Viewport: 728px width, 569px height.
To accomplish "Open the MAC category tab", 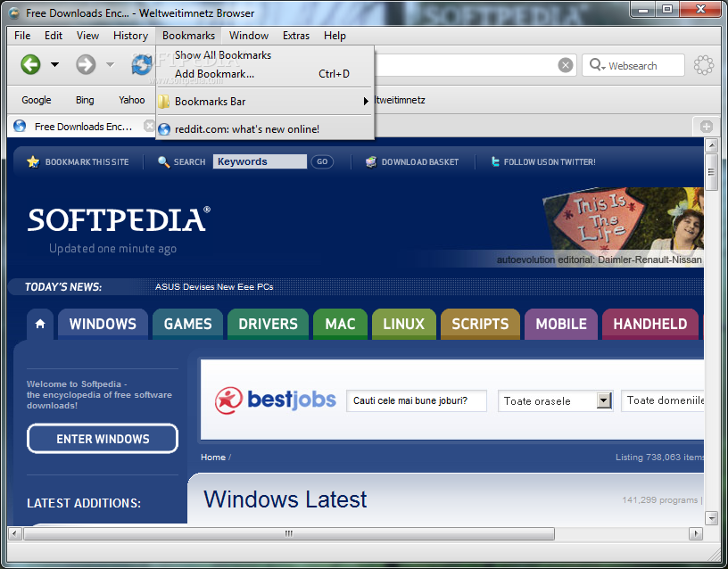I will coord(340,324).
